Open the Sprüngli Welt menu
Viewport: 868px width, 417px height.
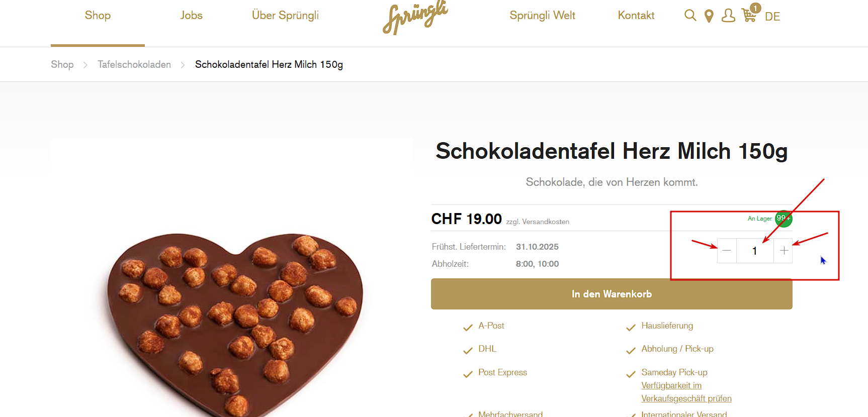pos(542,16)
